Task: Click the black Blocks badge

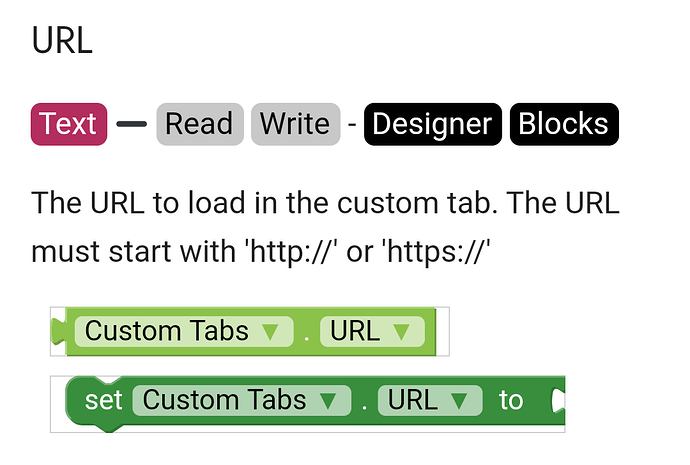Action: tap(565, 124)
